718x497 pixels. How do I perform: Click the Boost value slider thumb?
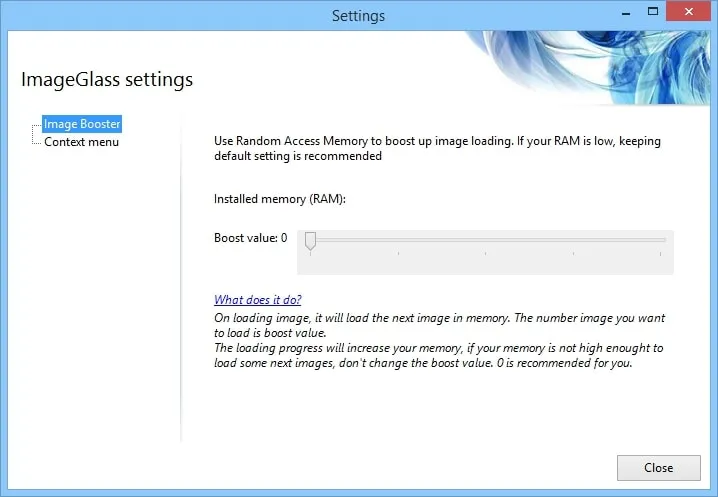(310, 241)
